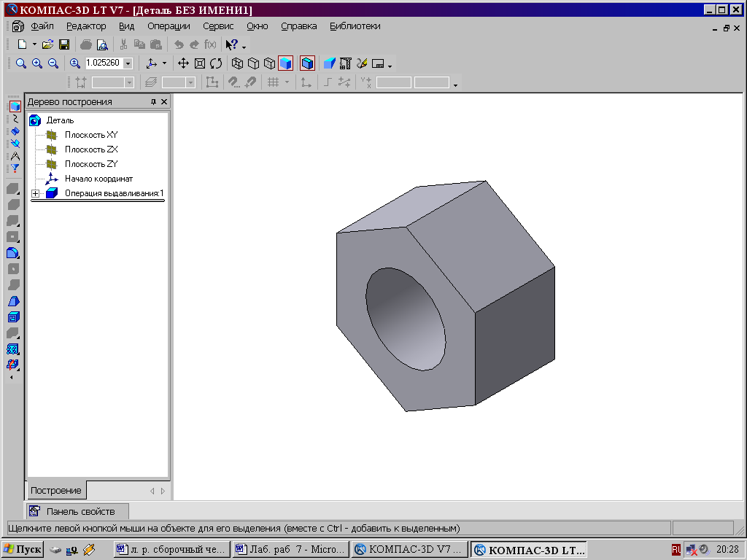Click the Панель свойств tab
The height and width of the screenshot is (560, 747).
click(78, 511)
